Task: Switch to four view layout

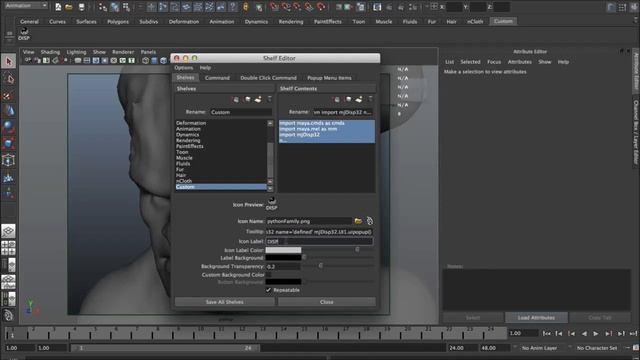Action: (x=9, y=248)
